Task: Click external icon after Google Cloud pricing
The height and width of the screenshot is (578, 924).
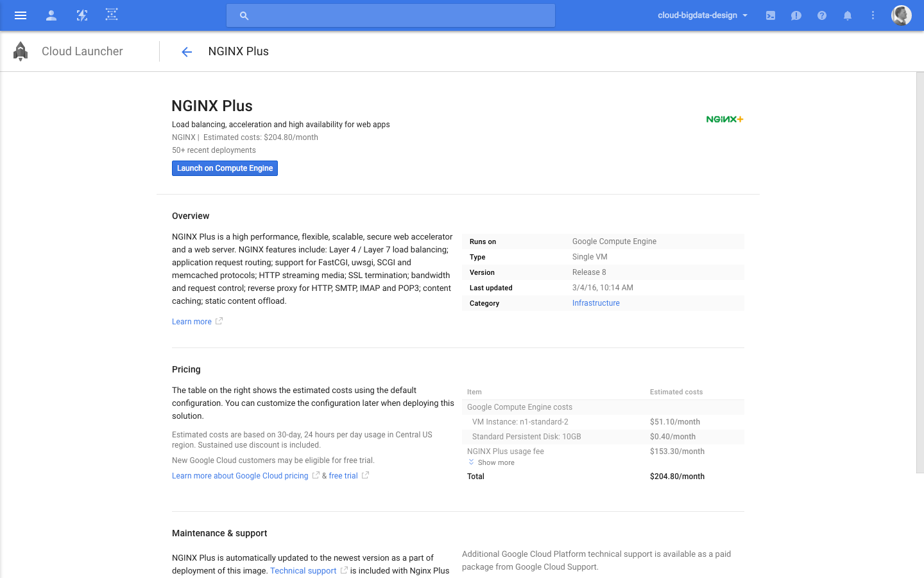Action: tap(316, 475)
